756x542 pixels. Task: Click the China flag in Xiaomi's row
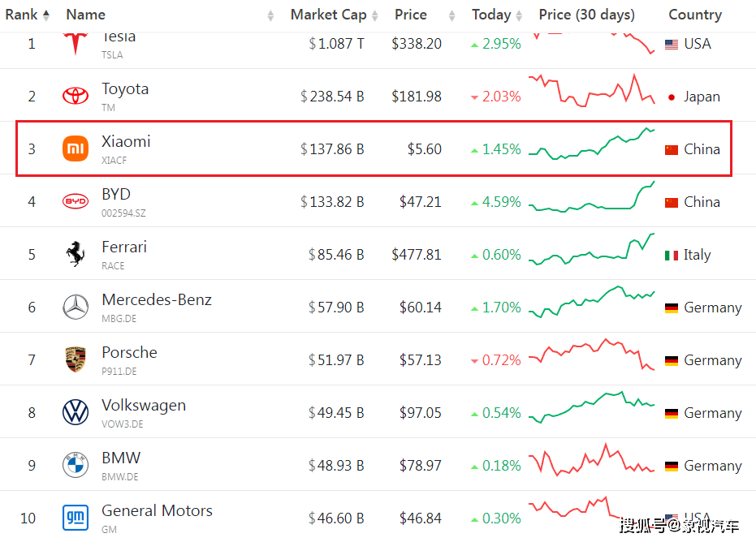pos(671,150)
